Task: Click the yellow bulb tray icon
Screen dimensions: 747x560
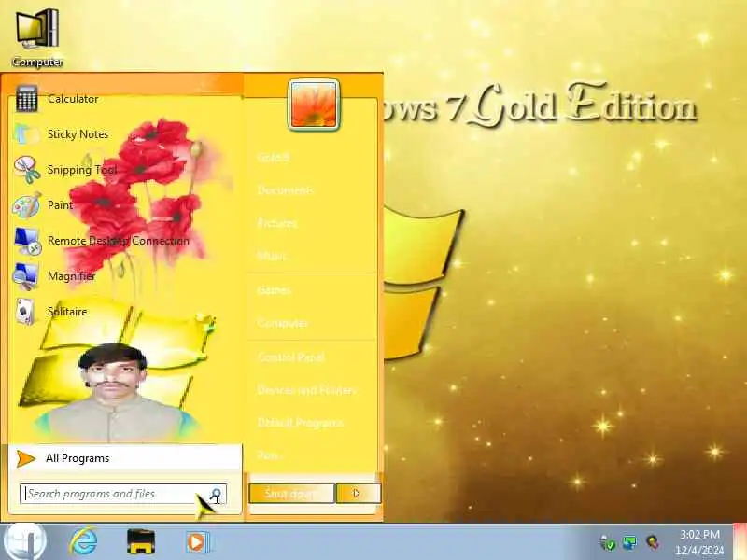Action: (652, 542)
